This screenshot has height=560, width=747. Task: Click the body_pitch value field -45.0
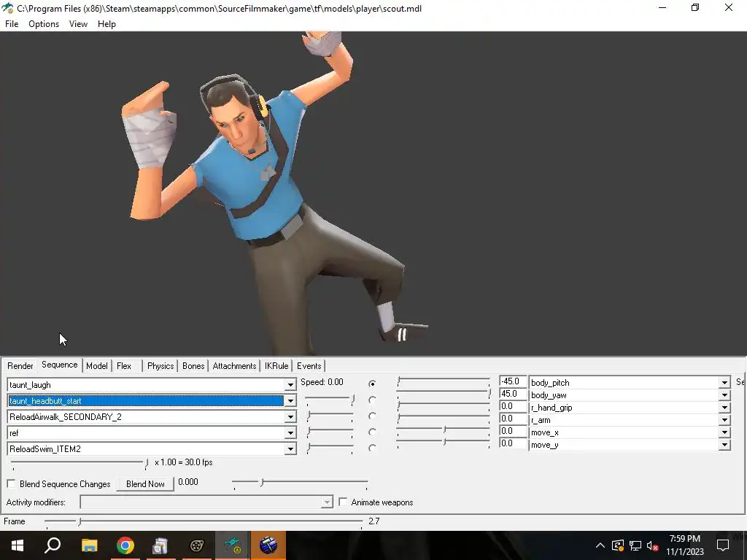click(x=513, y=381)
